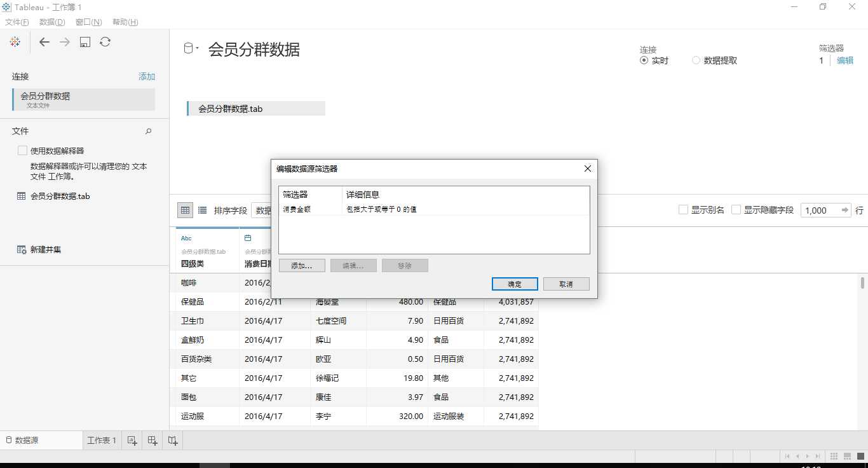868x468 pixels.
Task: Add a new worksheet icon
Action: [132, 440]
